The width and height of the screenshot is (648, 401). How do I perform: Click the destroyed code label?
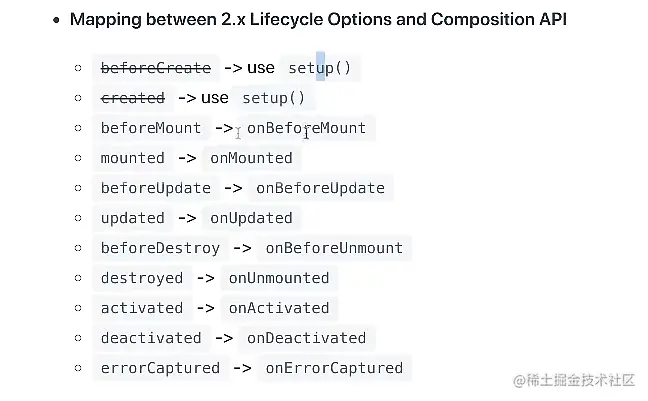142,278
